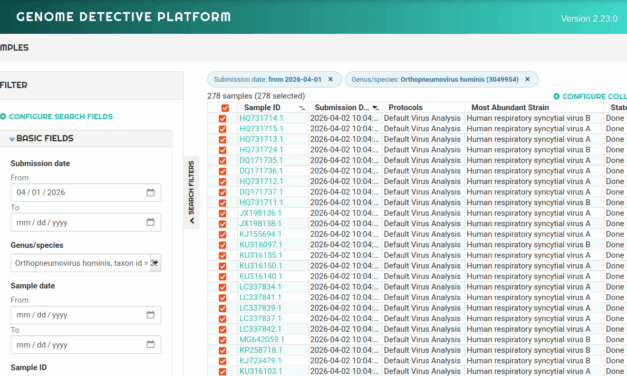The width and height of the screenshot is (627, 376).
Task: Click the Version 2.23.0 label
Action: tap(589, 19)
